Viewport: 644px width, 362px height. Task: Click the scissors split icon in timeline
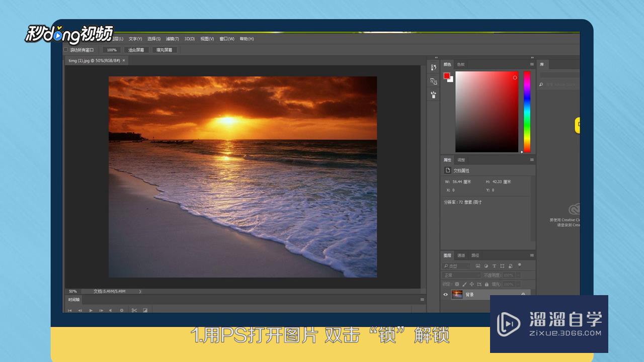[x=134, y=310]
